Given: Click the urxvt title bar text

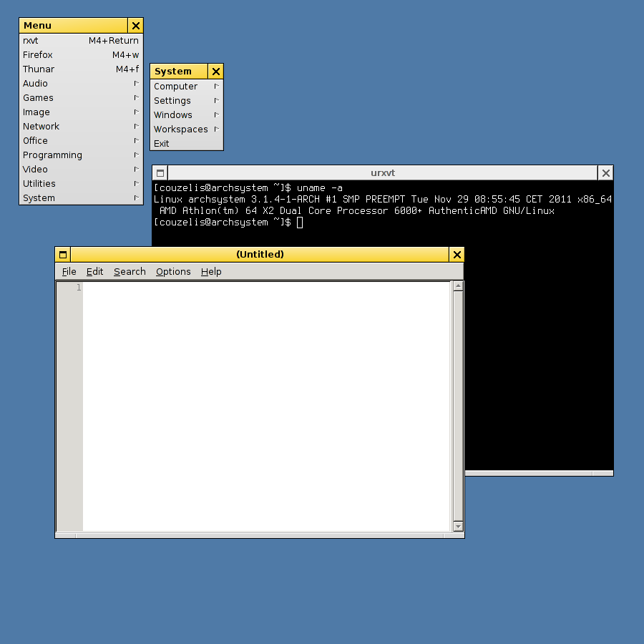Looking at the screenshot, I should click(x=383, y=173).
